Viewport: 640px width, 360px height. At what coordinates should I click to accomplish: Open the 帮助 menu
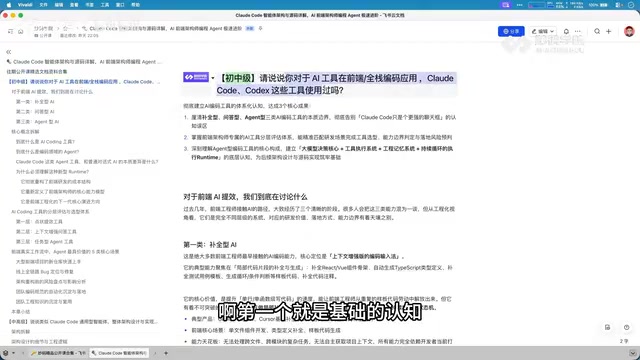[x=136, y=5]
